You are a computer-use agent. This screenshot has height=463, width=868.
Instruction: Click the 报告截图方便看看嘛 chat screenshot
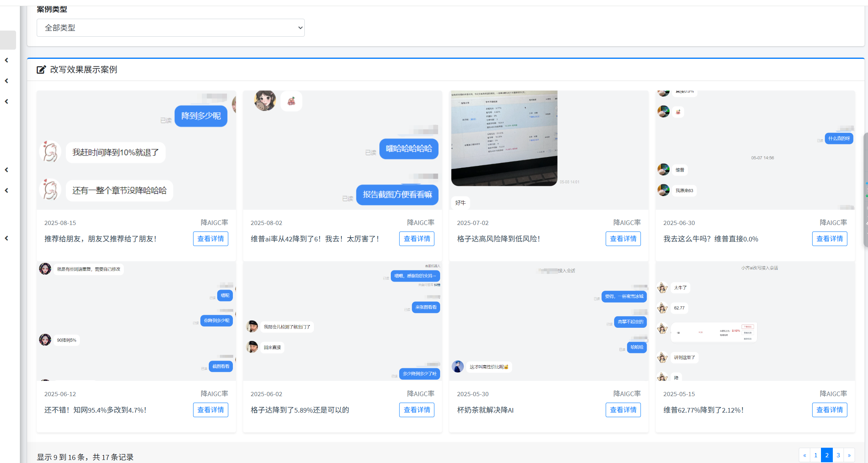point(397,194)
